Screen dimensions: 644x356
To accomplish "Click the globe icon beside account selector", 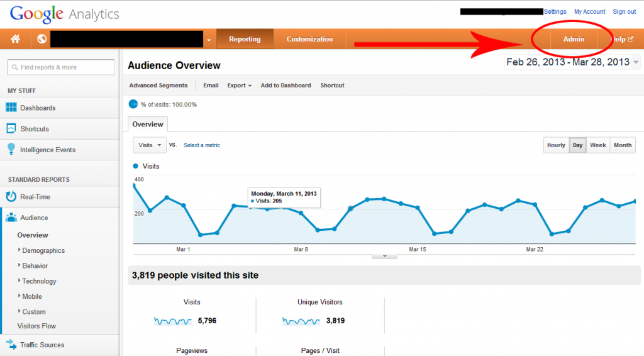I will 42,39.
